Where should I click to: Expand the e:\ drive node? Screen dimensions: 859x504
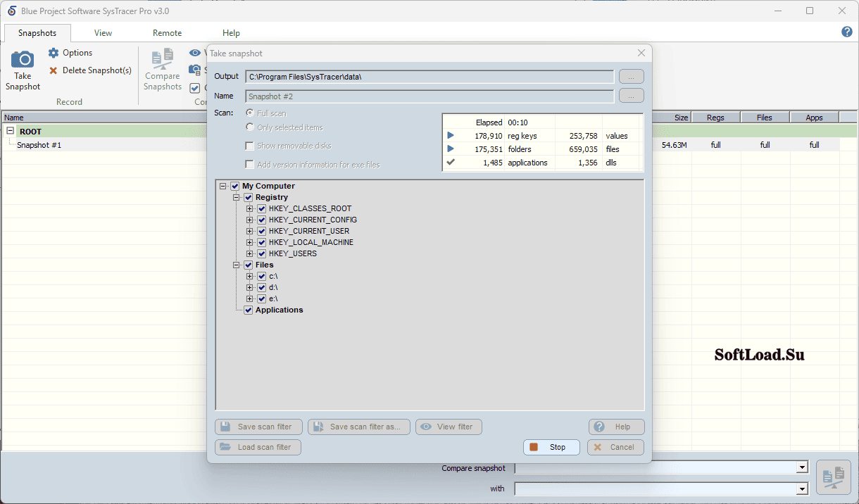click(x=250, y=298)
